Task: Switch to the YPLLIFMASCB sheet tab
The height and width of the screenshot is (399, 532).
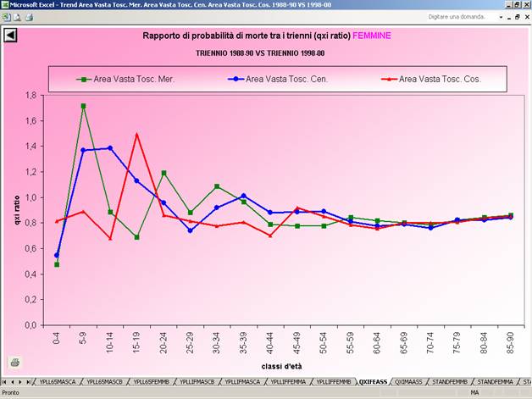Action: 197,382
